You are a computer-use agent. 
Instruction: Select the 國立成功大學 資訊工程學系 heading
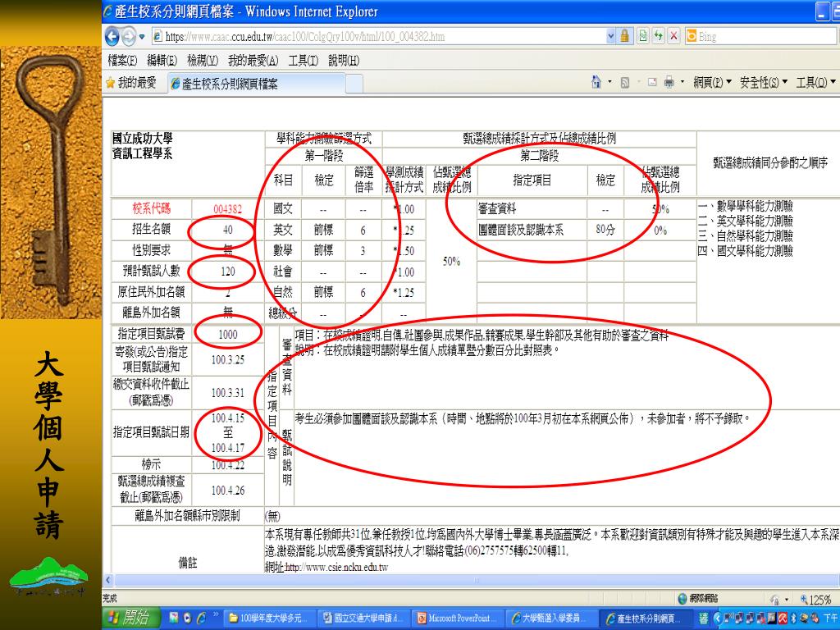point(143,146)
